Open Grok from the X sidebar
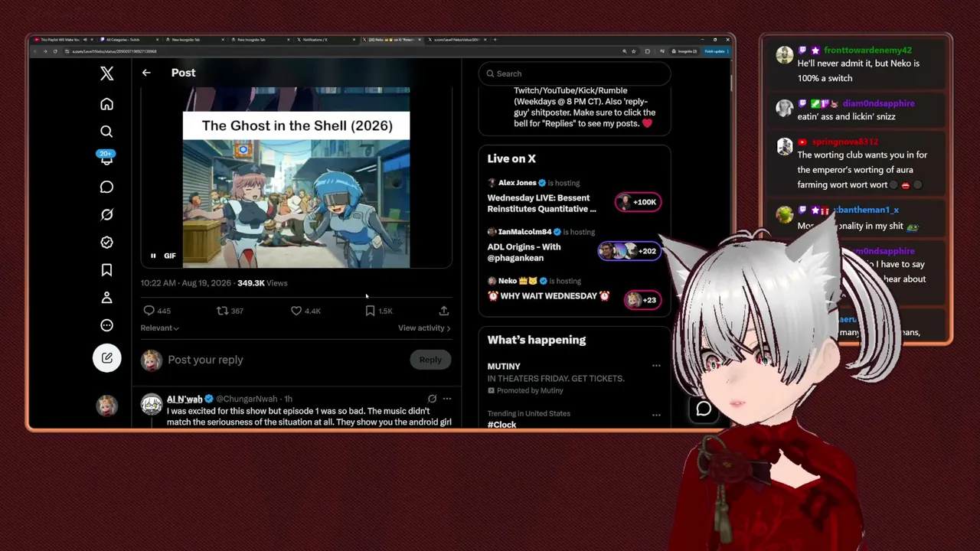Screen dimensions: 980x551 [106, 214]
